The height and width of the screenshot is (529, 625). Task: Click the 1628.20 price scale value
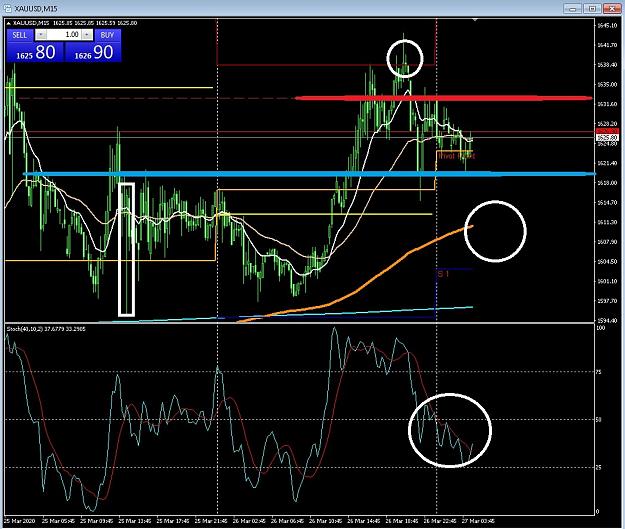607,124
